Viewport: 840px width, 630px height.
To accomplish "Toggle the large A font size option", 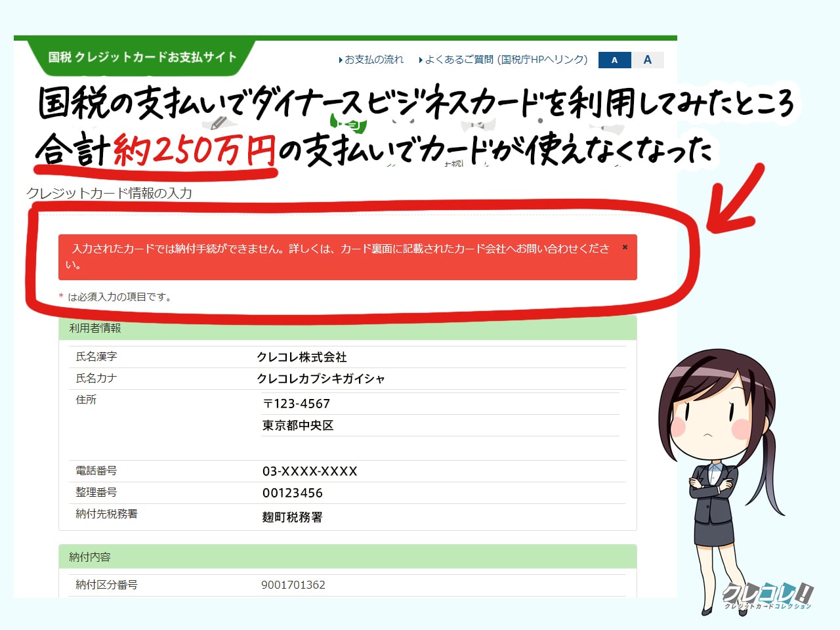I will point(648,60).
